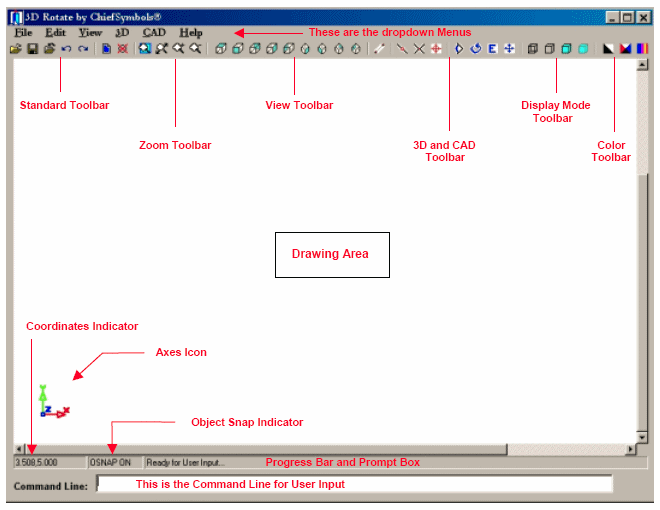This screenshot has height=510, width=660.
Task: Click the vertical scrollbar down arrow
Action: pyautogui.click(x=642, y=437)
